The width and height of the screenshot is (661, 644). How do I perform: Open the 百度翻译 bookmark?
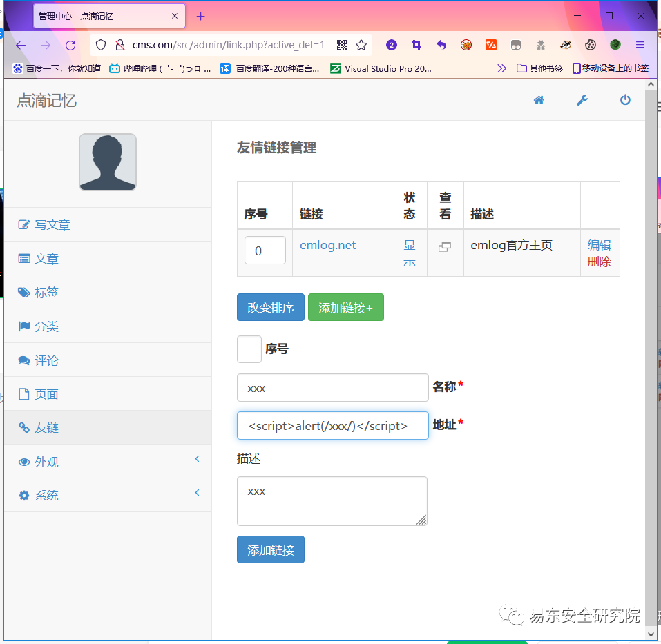(269, 68)
